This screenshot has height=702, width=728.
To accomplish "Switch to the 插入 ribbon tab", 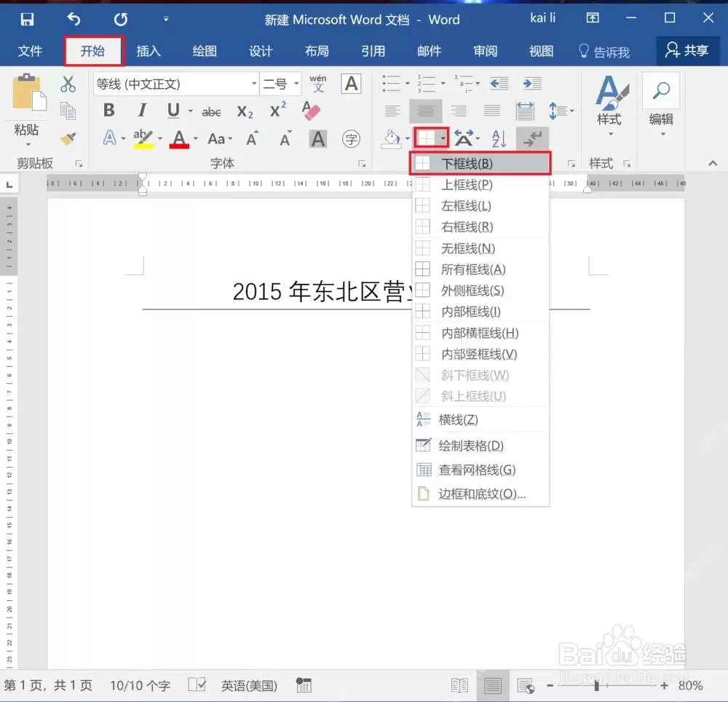I will (x=148, y=51).
